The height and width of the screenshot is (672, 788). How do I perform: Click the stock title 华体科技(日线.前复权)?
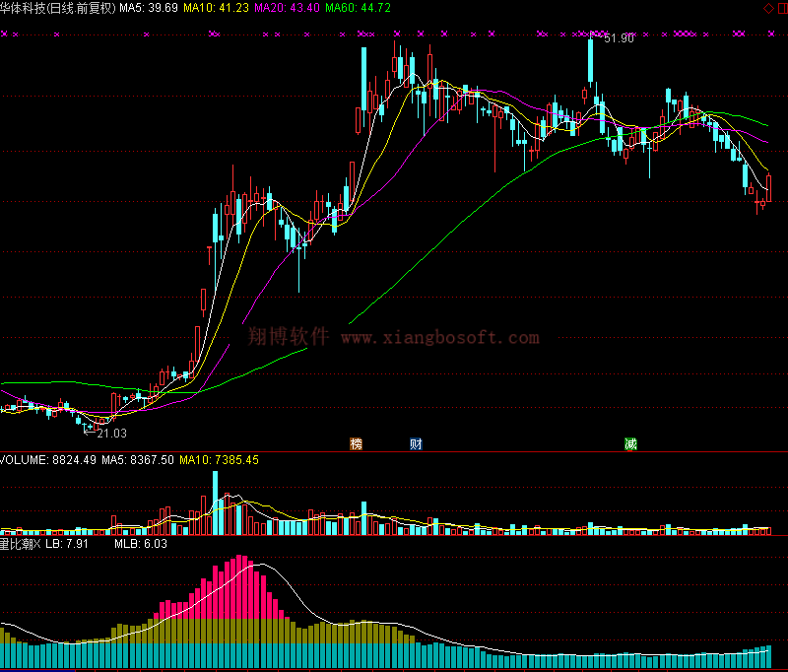coord(58,8)
